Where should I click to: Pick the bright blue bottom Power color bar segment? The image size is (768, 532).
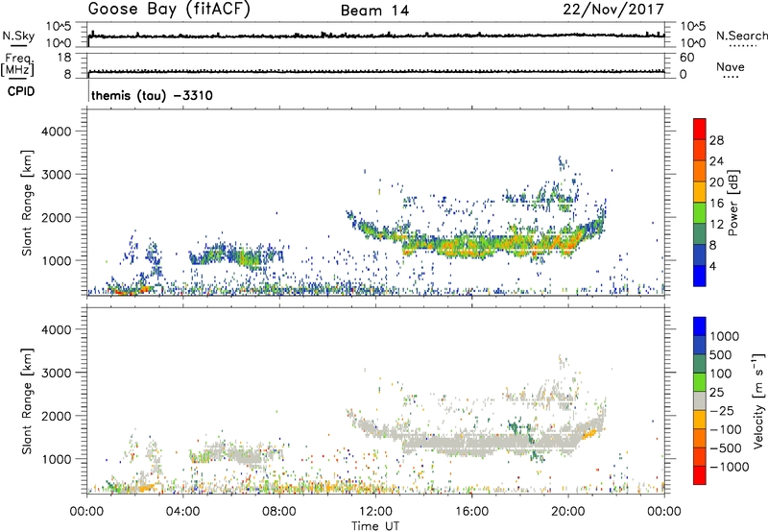point(700,276)
